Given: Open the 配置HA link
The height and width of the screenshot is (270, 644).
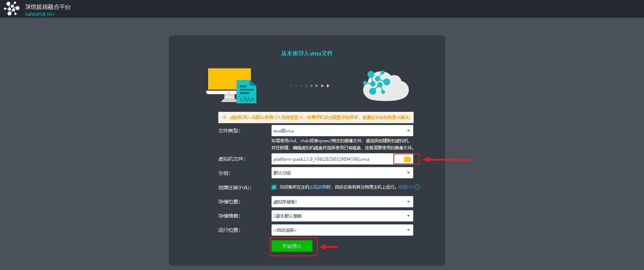Looking at the screenshot, I should click(x=405, y=187).
